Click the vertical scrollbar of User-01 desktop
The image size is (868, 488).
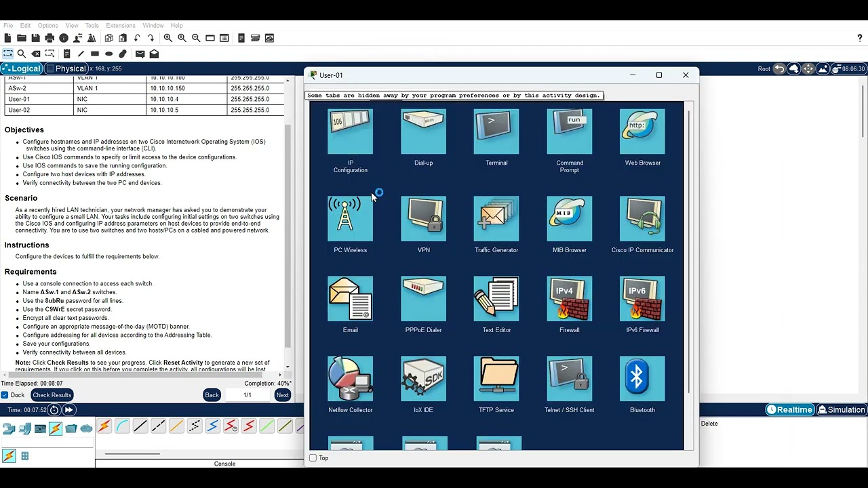690,251
